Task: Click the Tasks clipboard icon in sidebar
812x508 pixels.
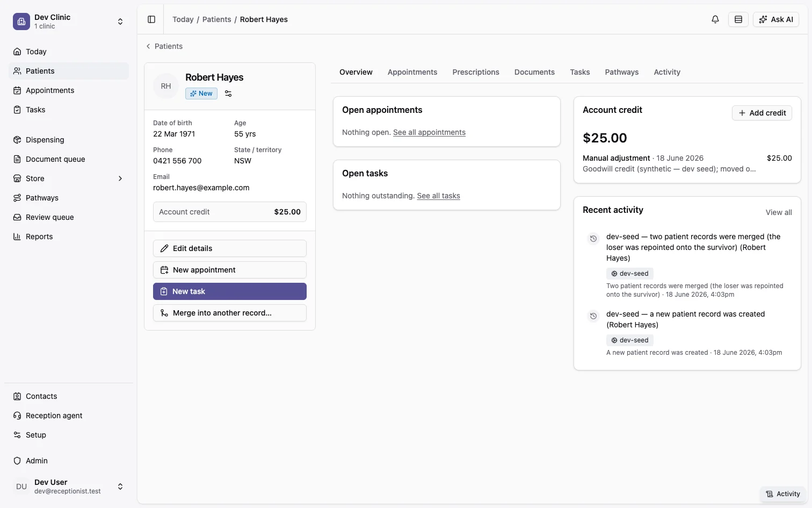Action: (17, 110)
